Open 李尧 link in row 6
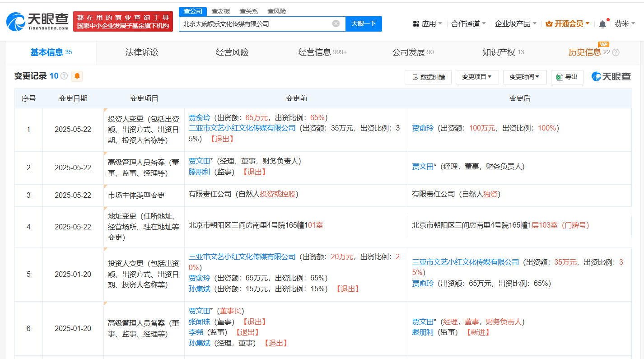Screen dimensions: 644x359 pos(196,332)
